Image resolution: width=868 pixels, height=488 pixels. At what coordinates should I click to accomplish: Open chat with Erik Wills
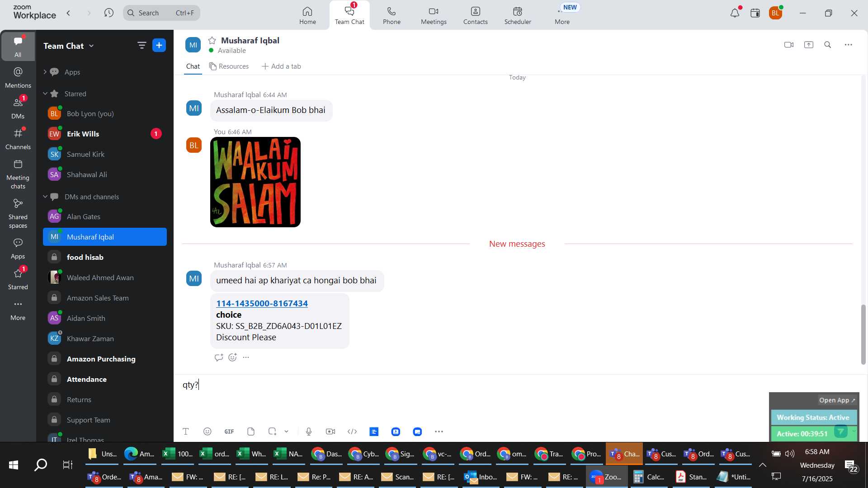(105, 134)
